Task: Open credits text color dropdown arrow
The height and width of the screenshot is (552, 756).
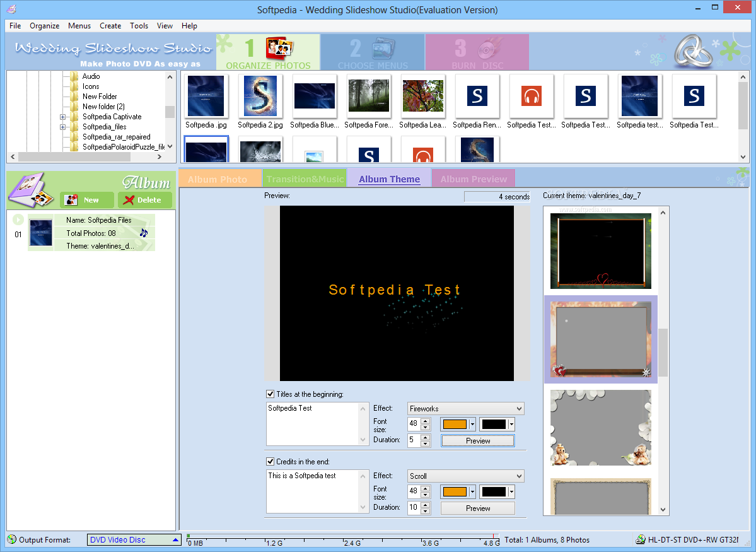Action: 472,491
